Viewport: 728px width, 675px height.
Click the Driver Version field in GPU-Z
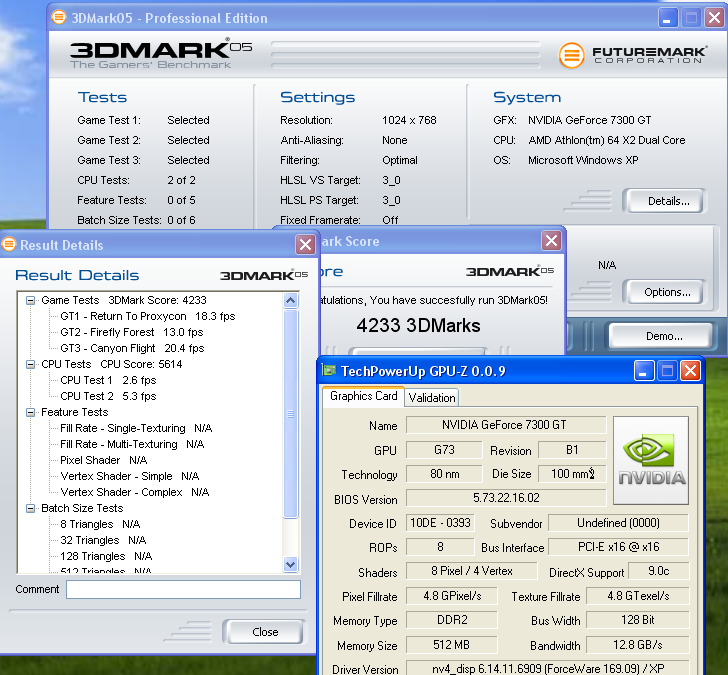pos(547,669)
